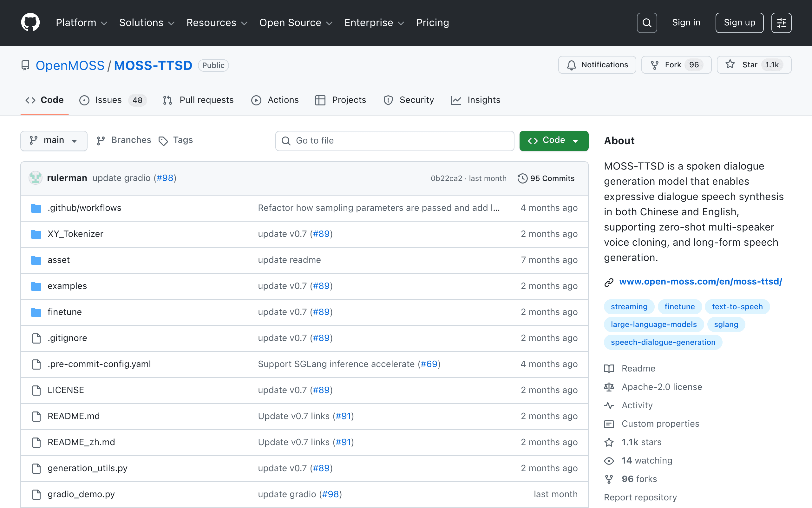Open the MOSS-TTSD repository link
The image size is (812, 508).
tap(153, 65)
